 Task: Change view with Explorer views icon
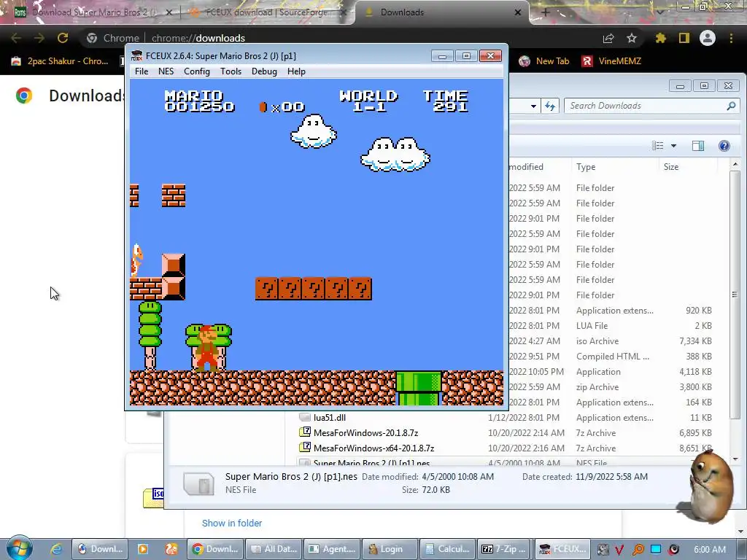pyautogui.click(x=658, y=146)
